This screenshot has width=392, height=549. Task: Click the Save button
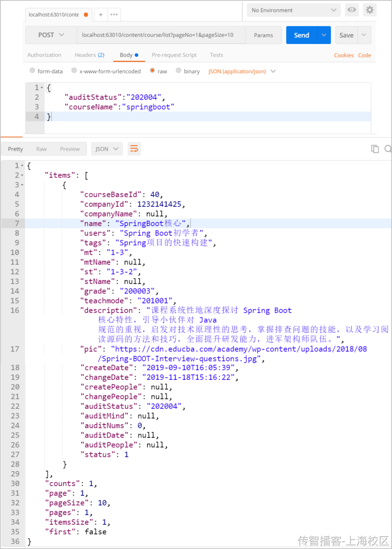pyautogui.click(x=346, y=35)
